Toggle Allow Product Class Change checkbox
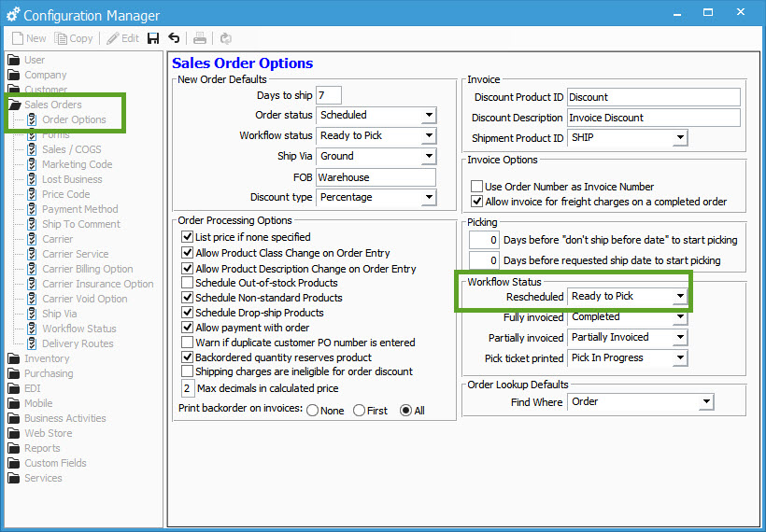Screen dimensions: 766x532 187,253
